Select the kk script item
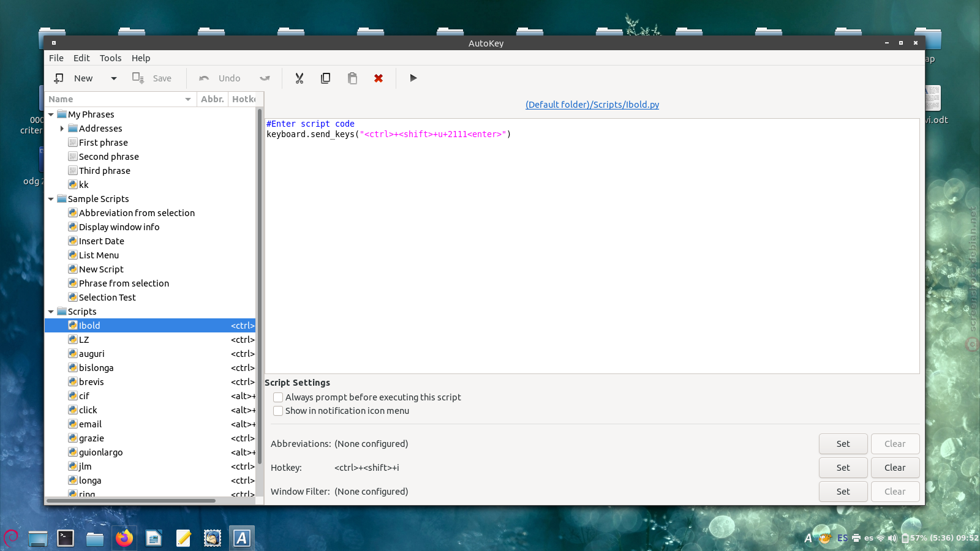The image size is (980, 551). click(84, 185)
